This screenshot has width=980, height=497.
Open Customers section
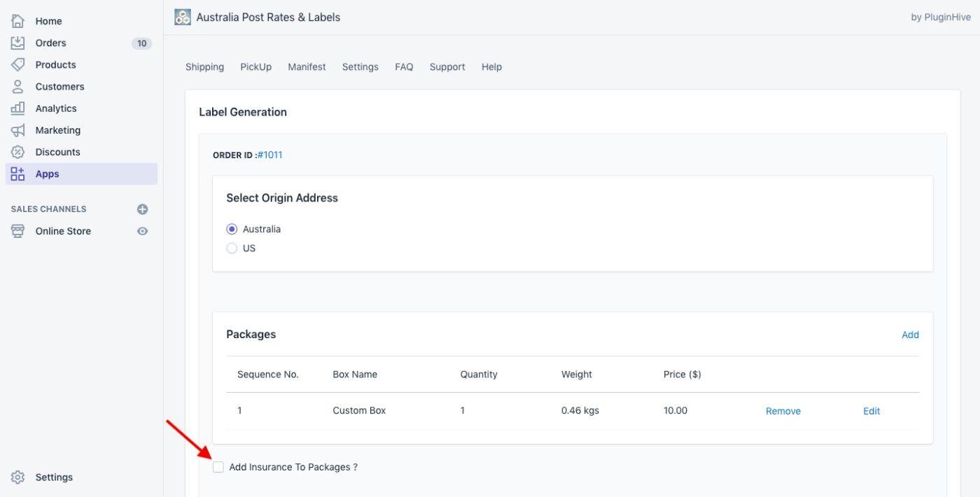[x=60, y=87]
